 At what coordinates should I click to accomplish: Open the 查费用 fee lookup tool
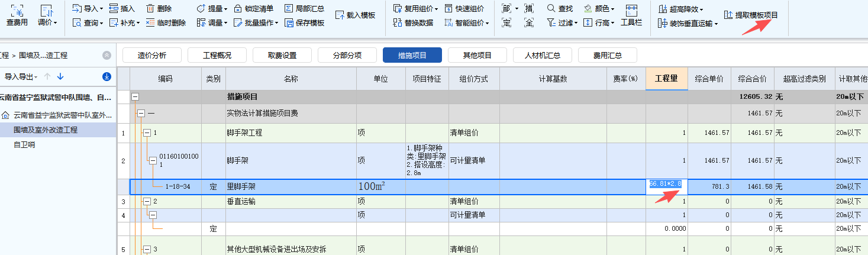pyautogui.click(x=17, y=15)
